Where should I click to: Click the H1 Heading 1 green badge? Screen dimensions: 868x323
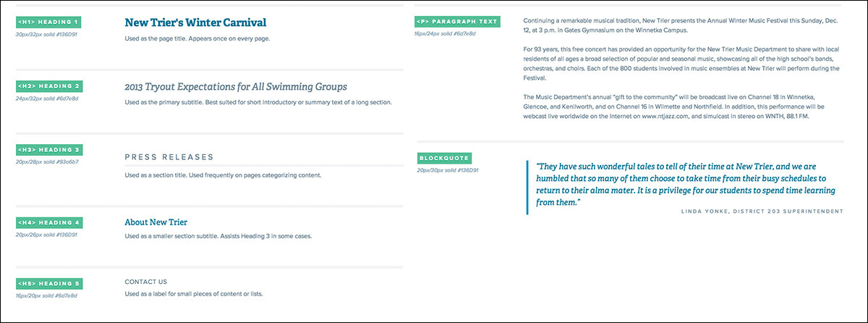click(x=48, y=22)
